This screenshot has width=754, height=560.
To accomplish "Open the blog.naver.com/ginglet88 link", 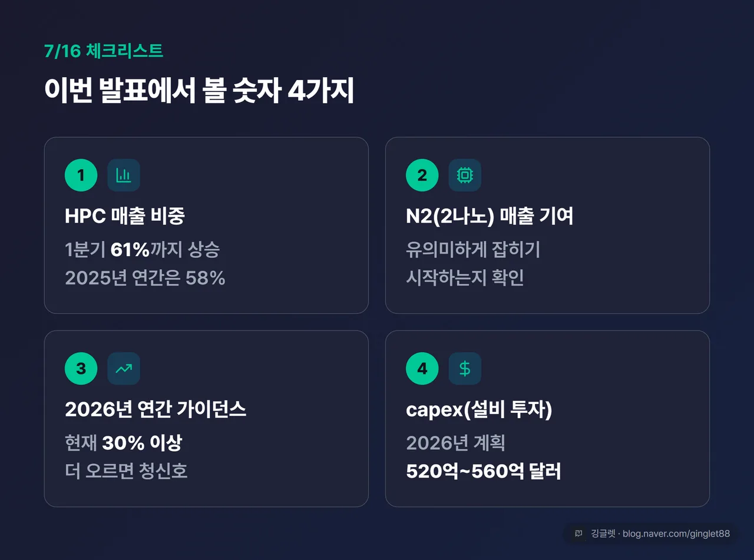I will [x=676, y=534].
